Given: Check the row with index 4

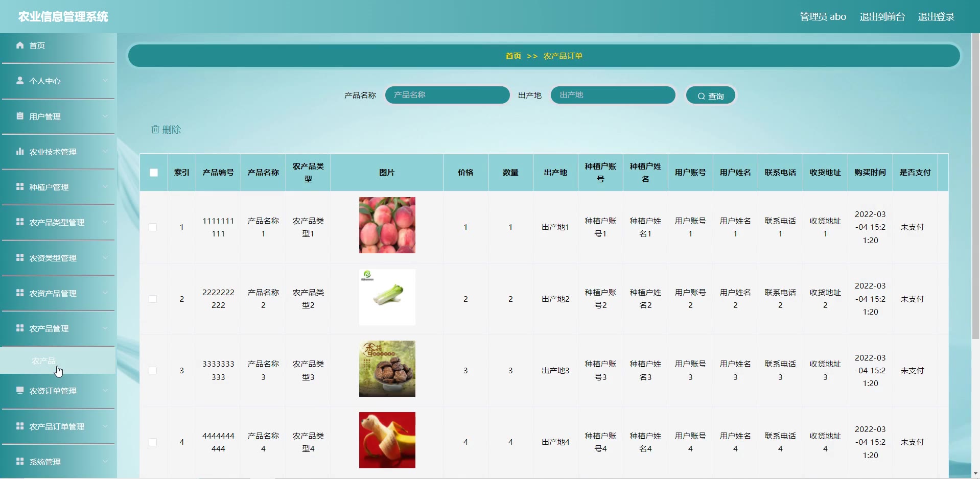Looking at the screenshot, I should tap(153, 442).
